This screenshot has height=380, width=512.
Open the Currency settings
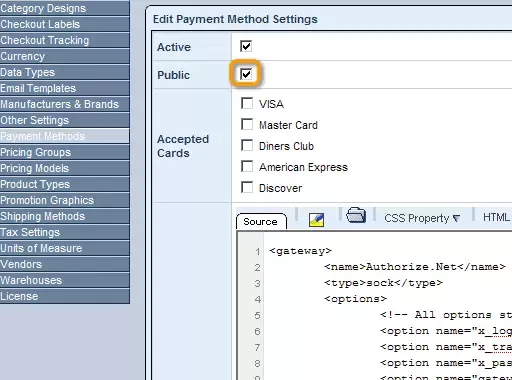tap(65, 56)
